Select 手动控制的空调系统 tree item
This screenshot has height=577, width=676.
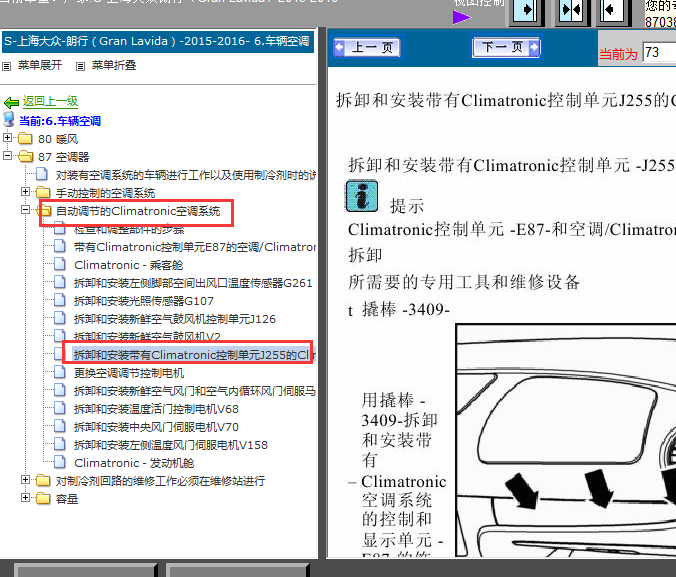105,193
